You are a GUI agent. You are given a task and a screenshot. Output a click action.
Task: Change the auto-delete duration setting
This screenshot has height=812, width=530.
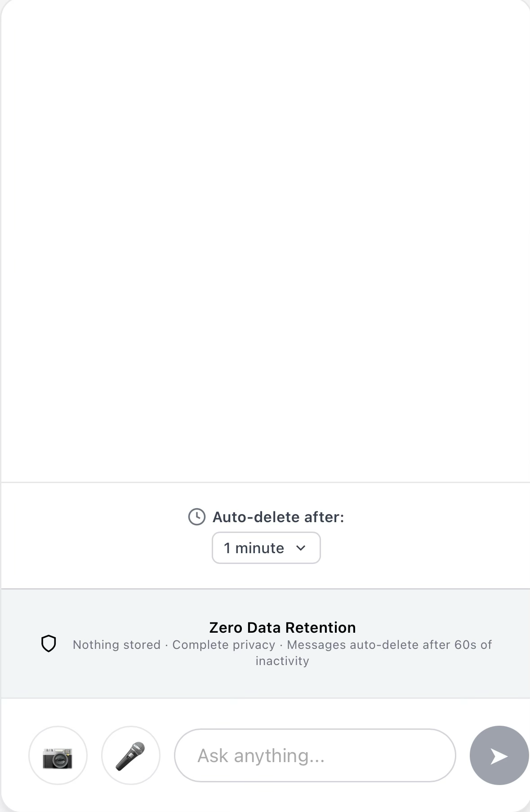tap(266, 548)
